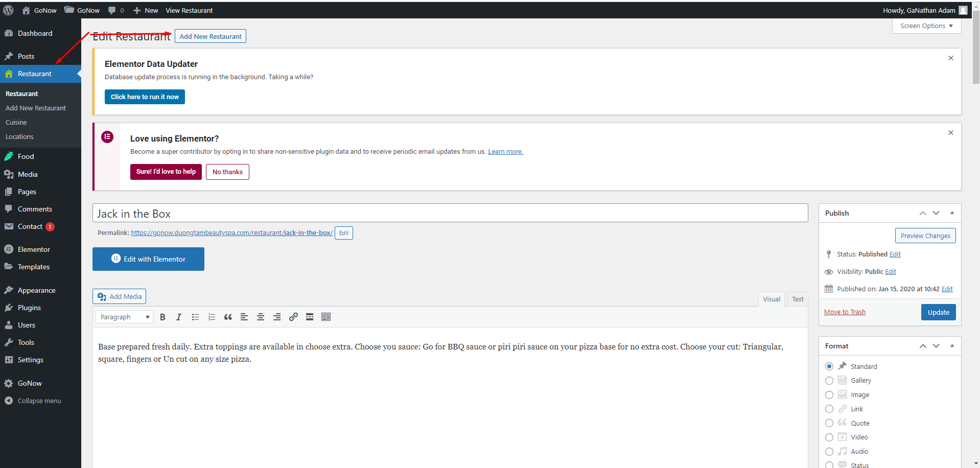This screenshot has height=468, width=980.
Task: Click the Update button
Action: pyautogui.click(x=938, y=312)
